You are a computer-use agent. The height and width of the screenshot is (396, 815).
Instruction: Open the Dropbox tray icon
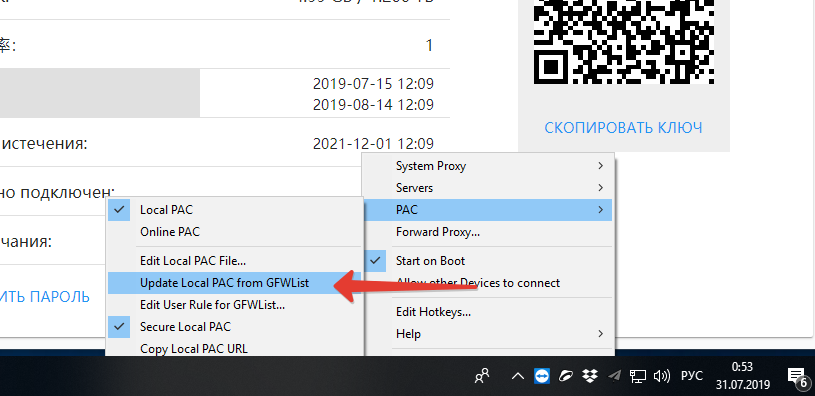click(x=589, y=376)
